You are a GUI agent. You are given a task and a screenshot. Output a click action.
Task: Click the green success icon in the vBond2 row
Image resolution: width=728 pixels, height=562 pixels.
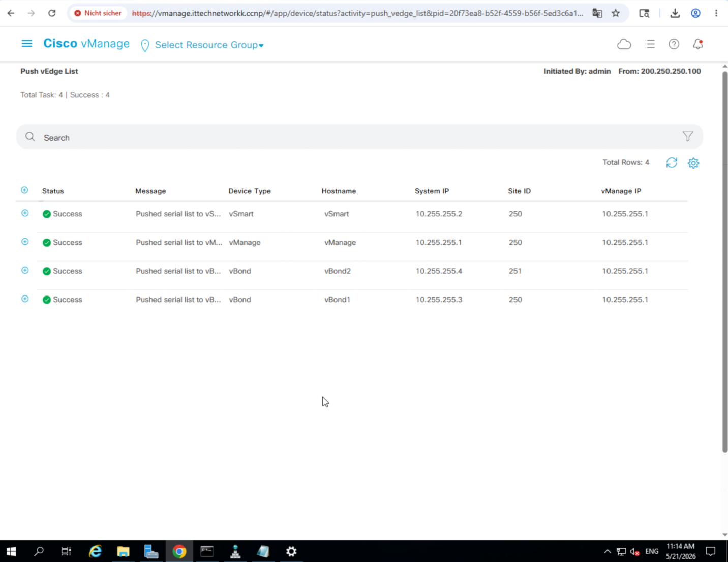(x=47, y=271)
